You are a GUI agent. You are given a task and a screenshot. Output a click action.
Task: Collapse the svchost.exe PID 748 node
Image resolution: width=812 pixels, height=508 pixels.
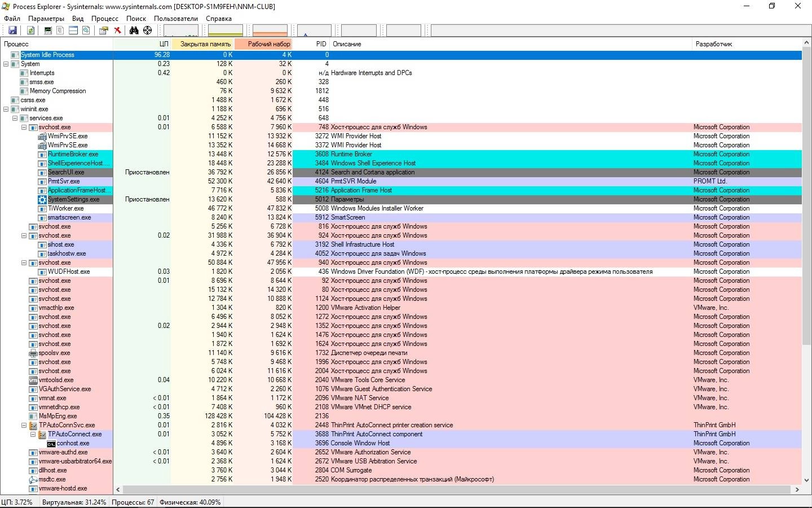24,127
